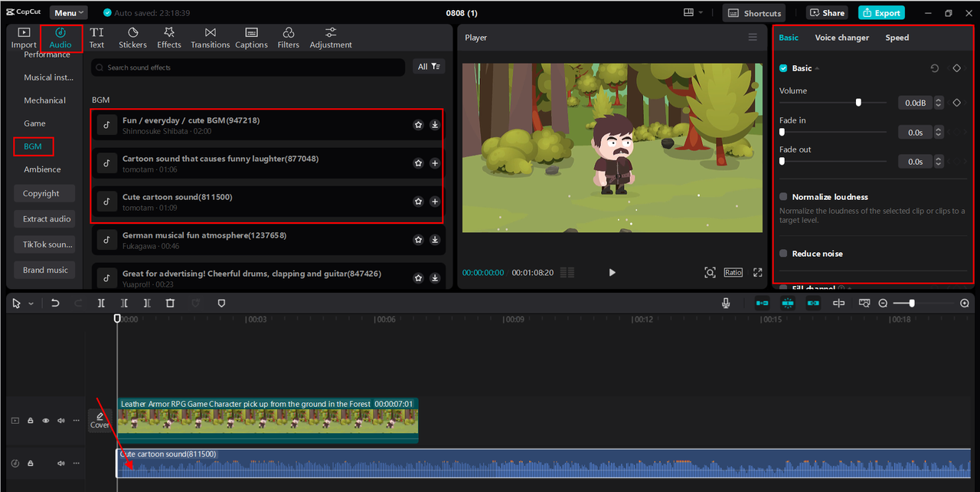Open the Player options menu
The width and height of the screenshot is (980, 492).
coord(753,38)
